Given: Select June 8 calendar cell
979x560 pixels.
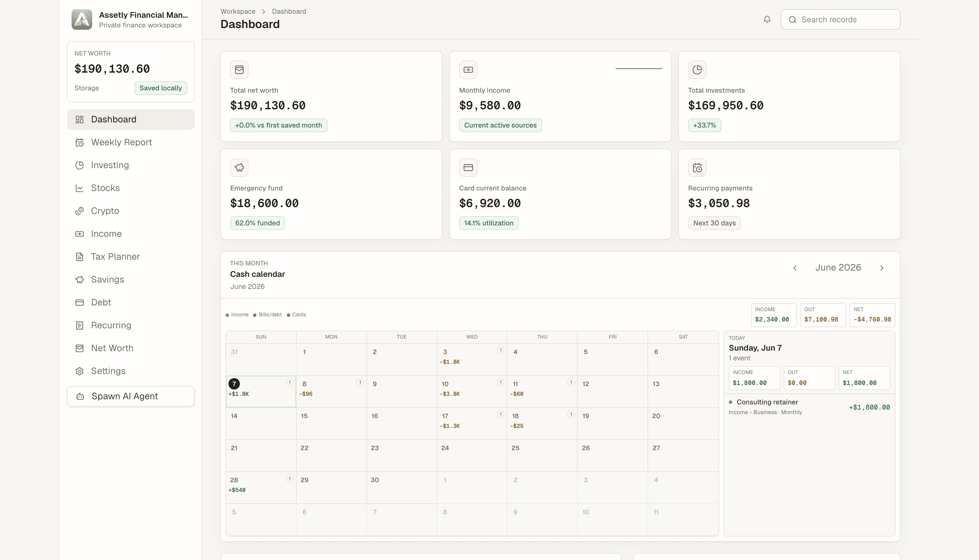Looking at the screenshot, I should coord(331,392).
